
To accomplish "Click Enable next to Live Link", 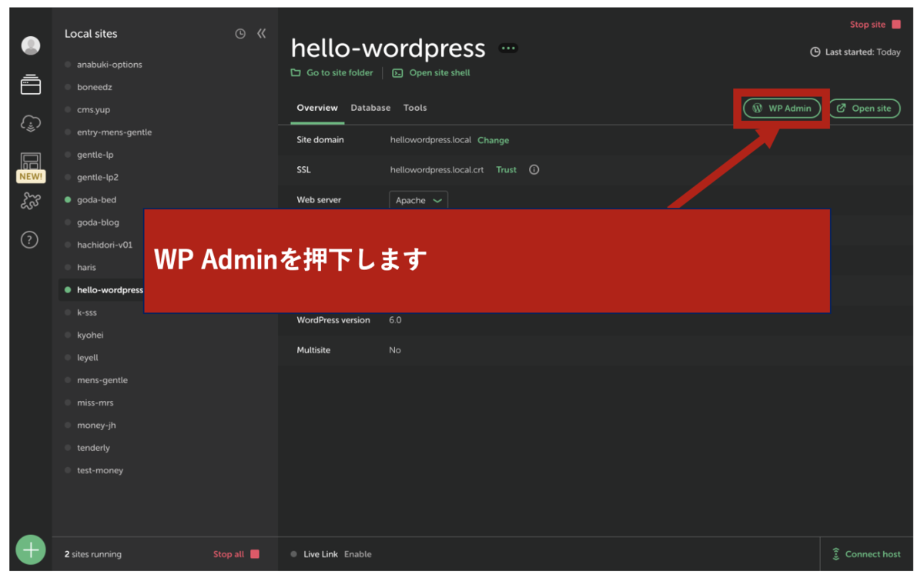I will (x=357, y=554).
